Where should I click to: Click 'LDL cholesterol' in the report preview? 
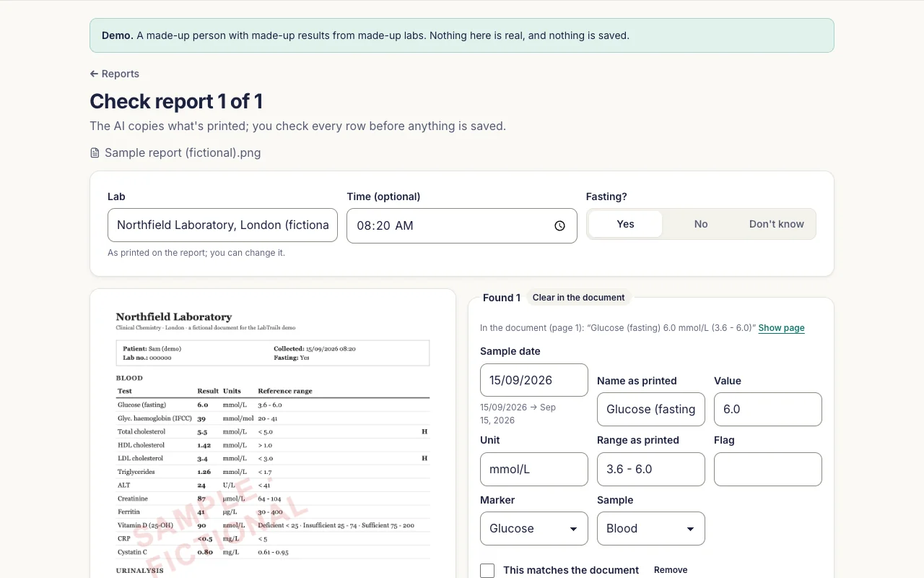(140, 458)
